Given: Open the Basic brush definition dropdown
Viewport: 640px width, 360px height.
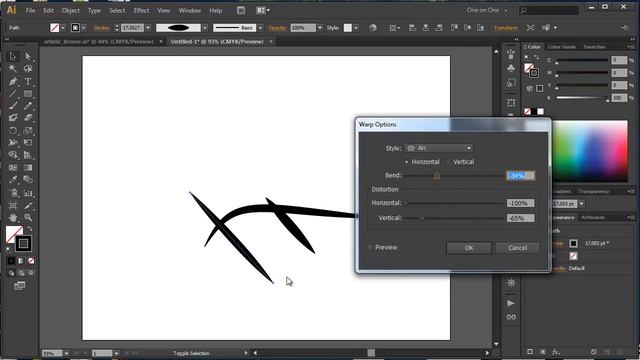Looking at the screenshot, I should pos(260,28).
